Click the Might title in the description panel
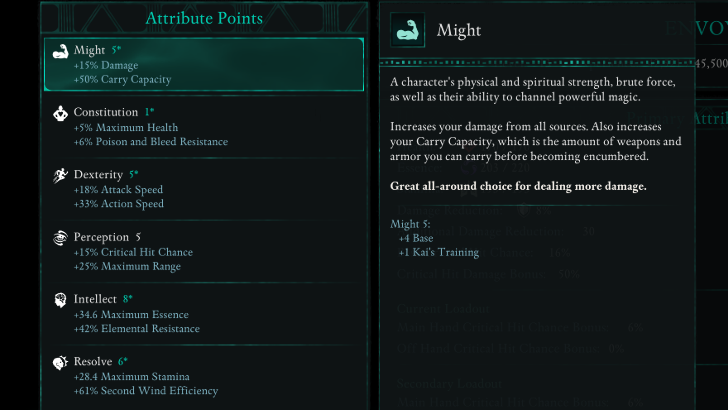Image resolution: width=728 pixels, height=410 pixels. pos(460,30)
